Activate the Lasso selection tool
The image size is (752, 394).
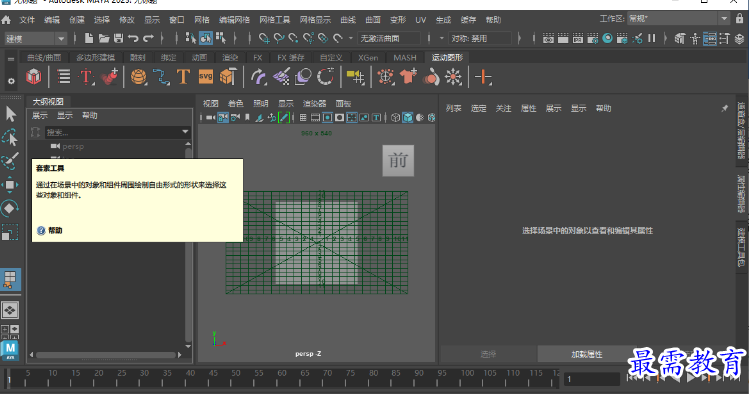point(10,138)
